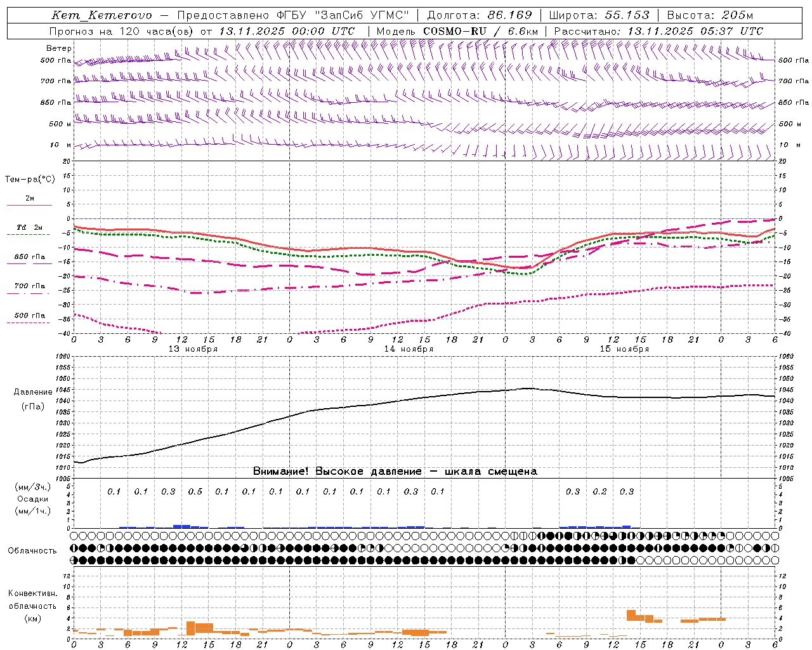Click the 'Высота: 205м' elevation value
This screenshot has width=812, height=650.
click(710, 15)
